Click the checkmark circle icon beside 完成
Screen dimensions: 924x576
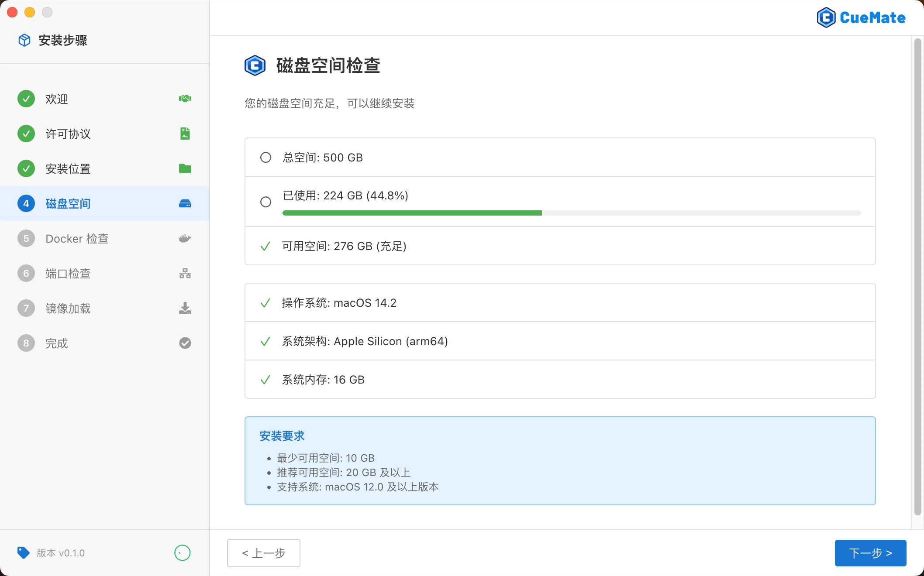pyautogui.click(x=185, y=343)
